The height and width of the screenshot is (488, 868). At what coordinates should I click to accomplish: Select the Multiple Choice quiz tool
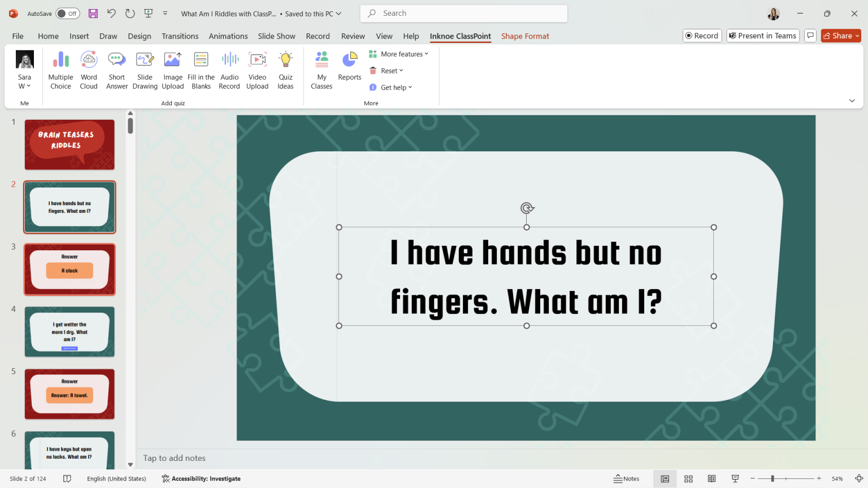[x=60, y=69]
